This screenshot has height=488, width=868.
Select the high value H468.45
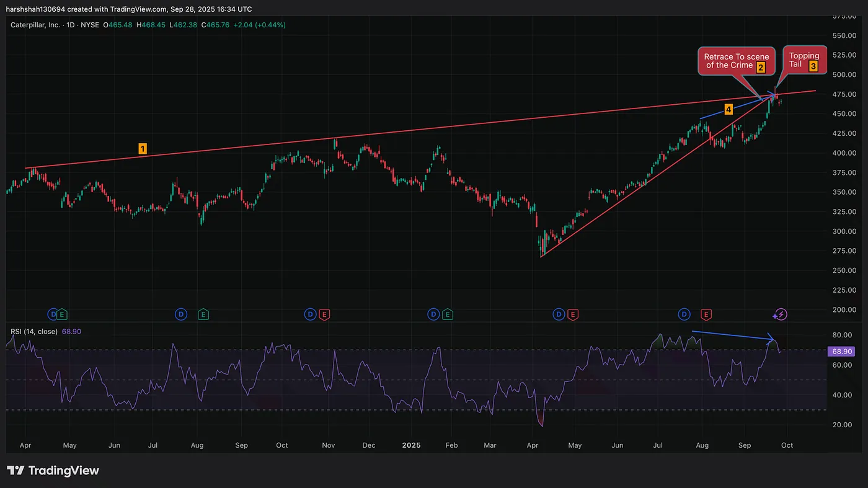point(151,25)
